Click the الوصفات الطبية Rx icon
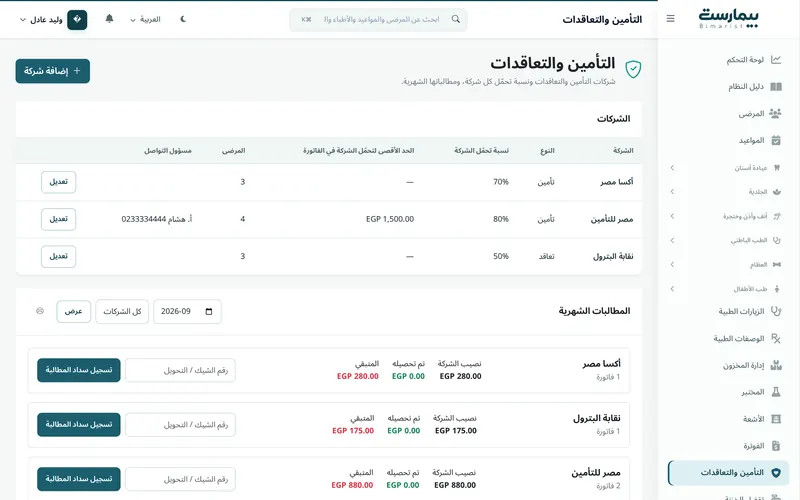800x500 pixels. pos(776,338)
